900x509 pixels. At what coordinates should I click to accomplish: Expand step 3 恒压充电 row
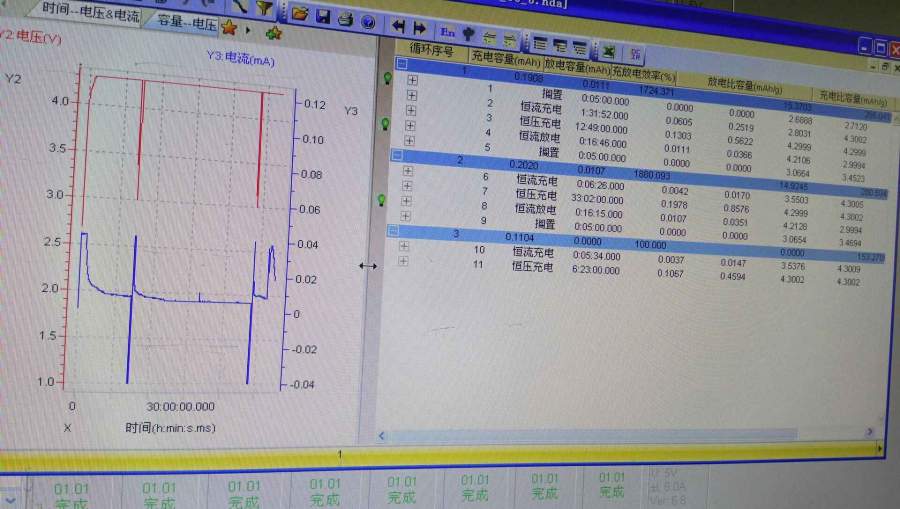(x=411, y=110)
